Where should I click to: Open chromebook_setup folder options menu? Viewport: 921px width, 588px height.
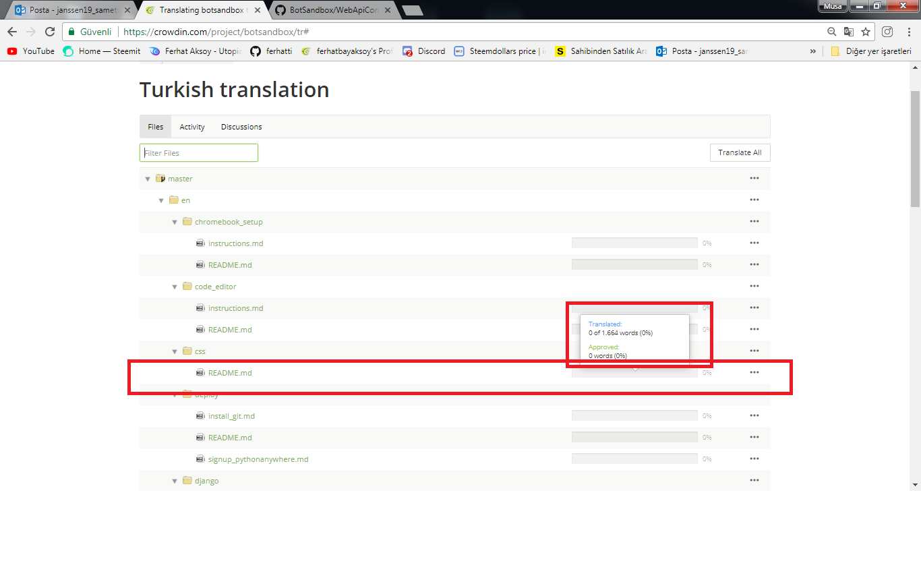(754, 221)
